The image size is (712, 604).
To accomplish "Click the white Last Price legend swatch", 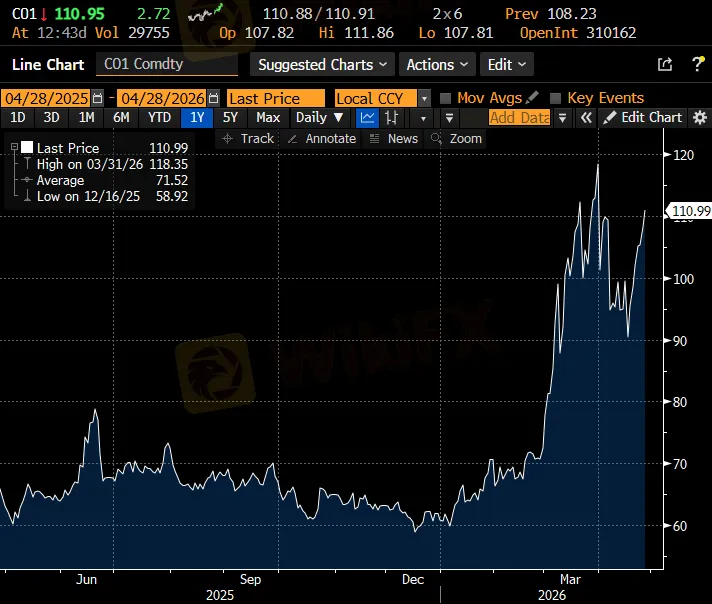I will tap(26, 148).
